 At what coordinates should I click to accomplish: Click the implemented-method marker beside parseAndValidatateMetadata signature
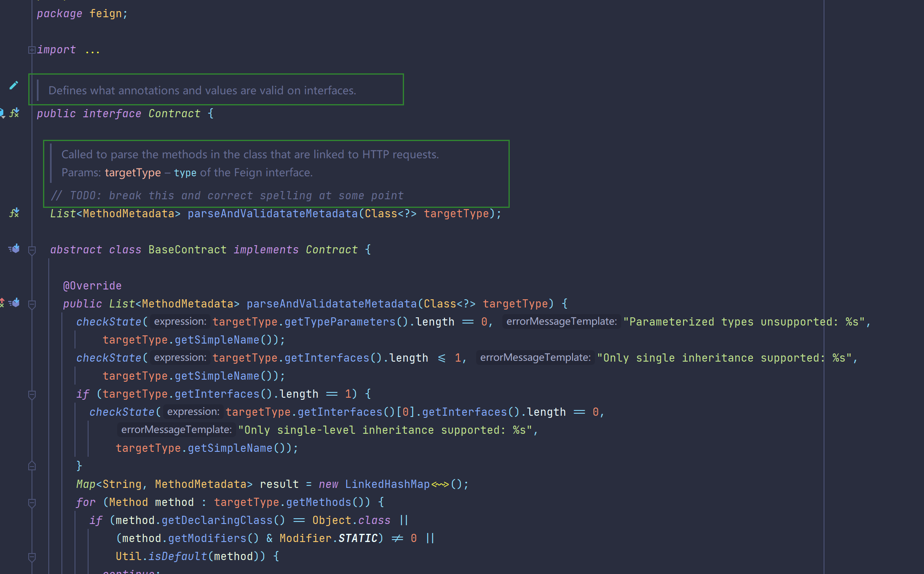pos(14,213)
